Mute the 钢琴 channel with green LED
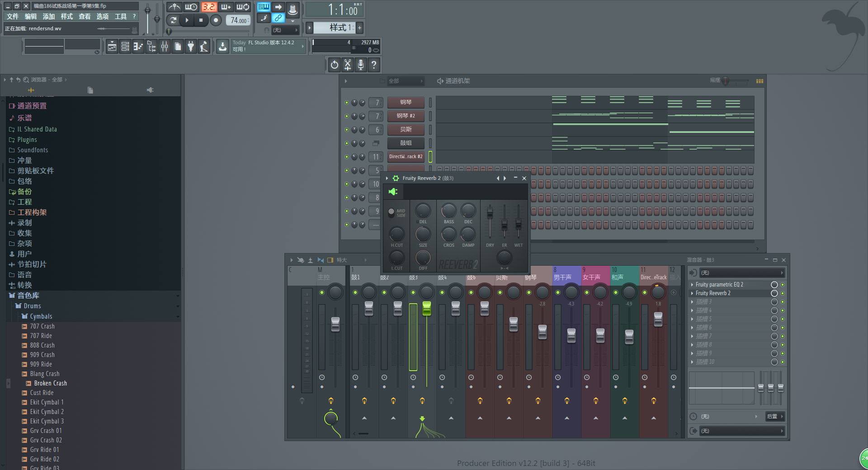Screen dimensions: 868x470 point(347,103)
